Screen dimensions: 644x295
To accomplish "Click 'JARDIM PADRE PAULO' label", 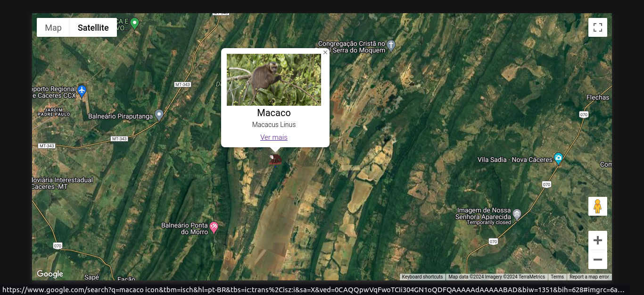I will point(54,112).
